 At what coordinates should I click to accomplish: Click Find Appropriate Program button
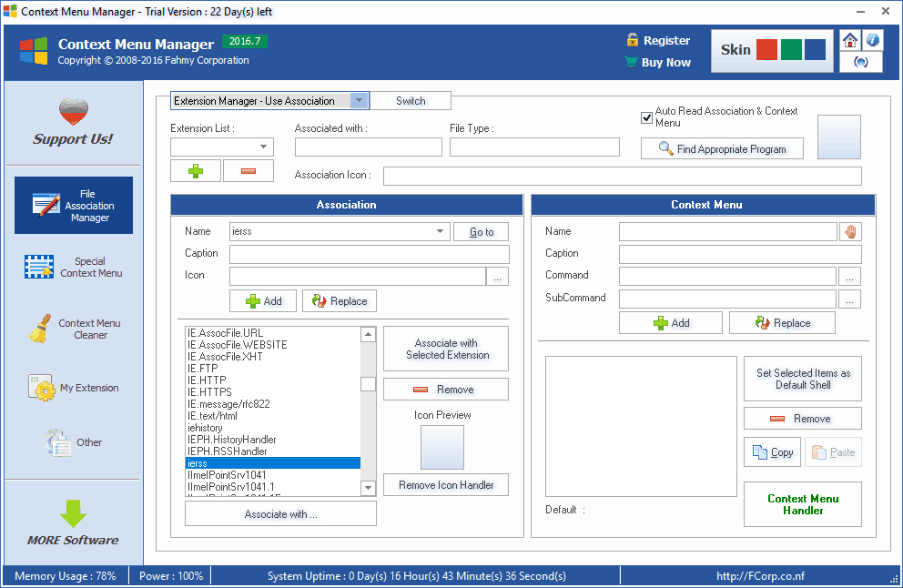click(x=722, y=149)
